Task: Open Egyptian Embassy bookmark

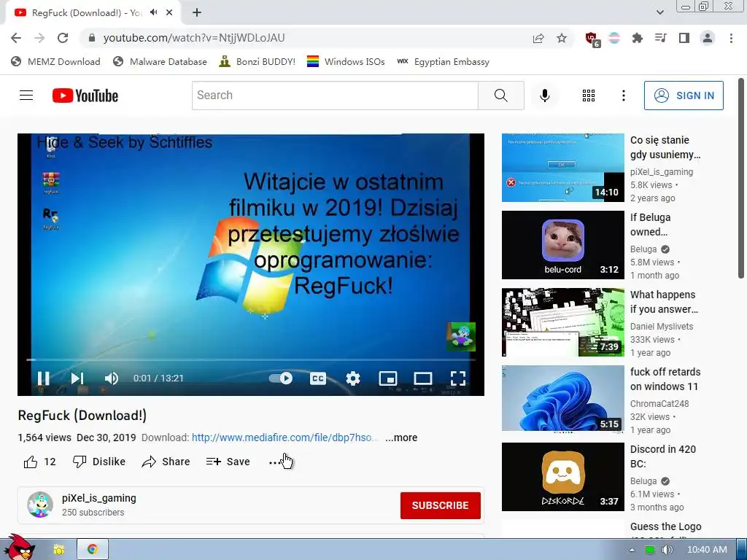Action: click(x=443, y=61)
